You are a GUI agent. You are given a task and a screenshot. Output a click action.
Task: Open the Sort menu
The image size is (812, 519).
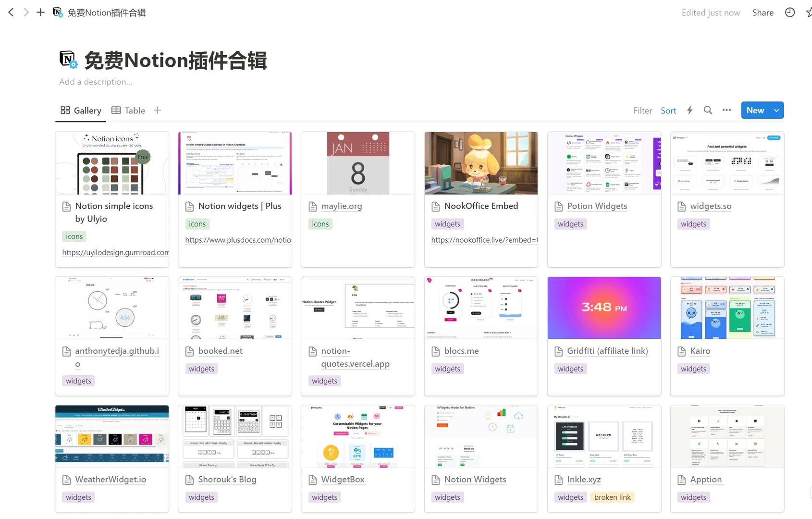click(x=668, y=110)
